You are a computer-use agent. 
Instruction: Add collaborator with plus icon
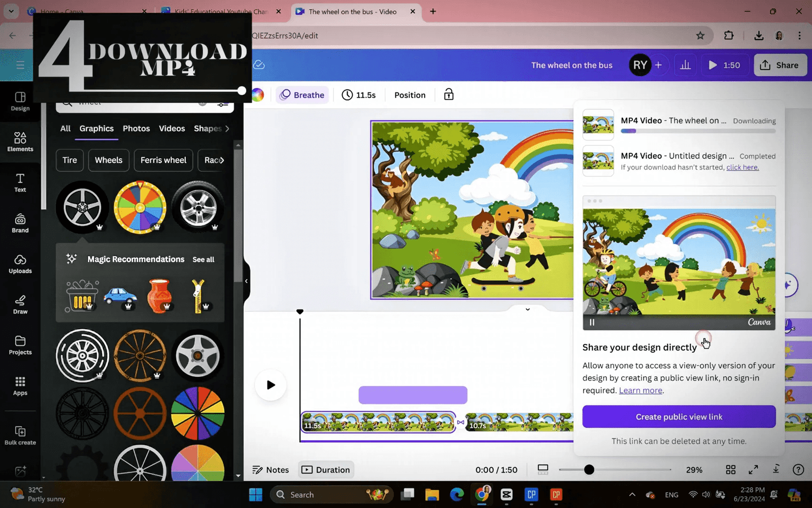658,65
